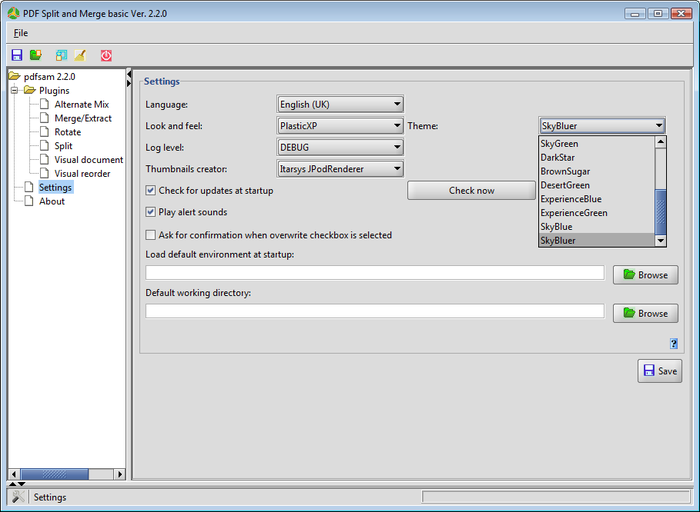The width and height of the screenshot is (700, 512).
Task: Disable Check for updates at startup
Action: pos(151,191)
